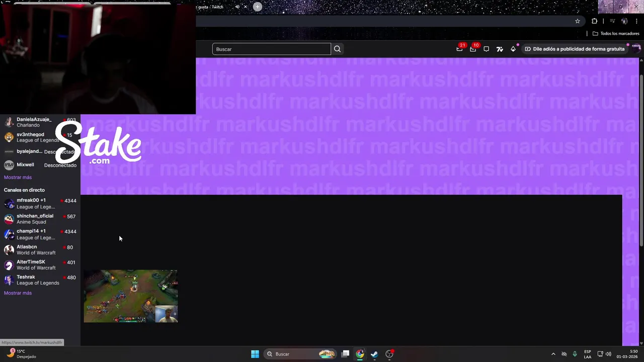Click the Canales en directo heading

[24, 190]
